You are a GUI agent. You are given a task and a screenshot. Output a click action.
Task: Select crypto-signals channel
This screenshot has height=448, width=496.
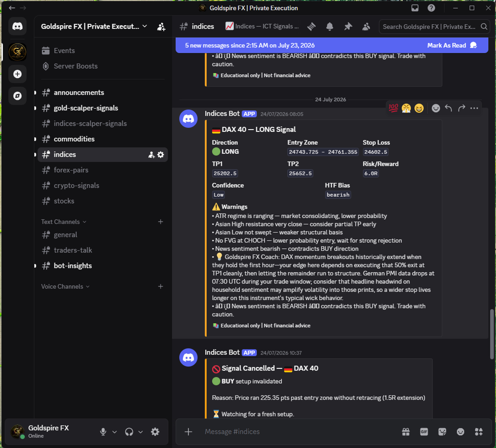[103, 186]
